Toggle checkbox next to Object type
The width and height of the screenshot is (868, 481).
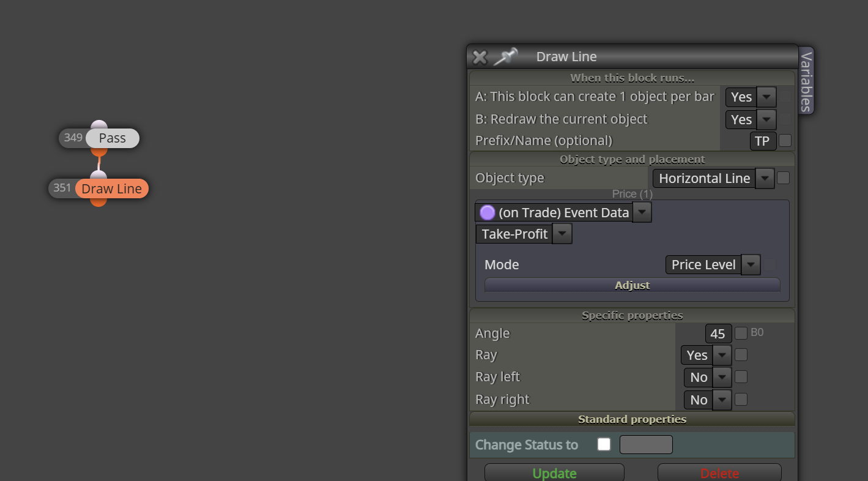point(783,178)
